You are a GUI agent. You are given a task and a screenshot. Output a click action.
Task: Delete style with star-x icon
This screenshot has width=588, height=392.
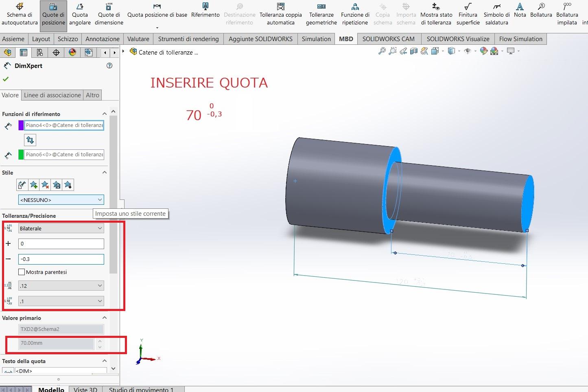pyautogui.click(x=45, y=185)
